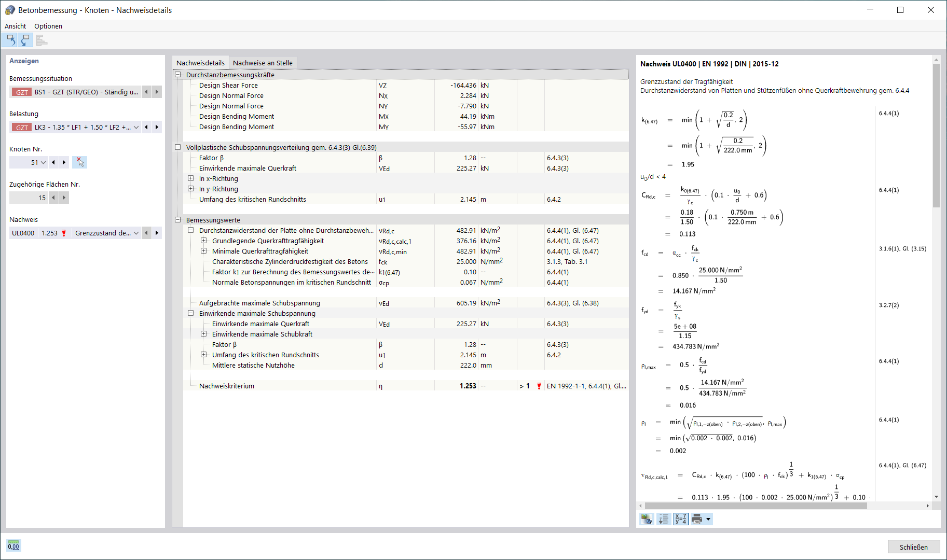
Task: Step to previous Knoten Nr. with left arrow
Action: pos(53,162)
